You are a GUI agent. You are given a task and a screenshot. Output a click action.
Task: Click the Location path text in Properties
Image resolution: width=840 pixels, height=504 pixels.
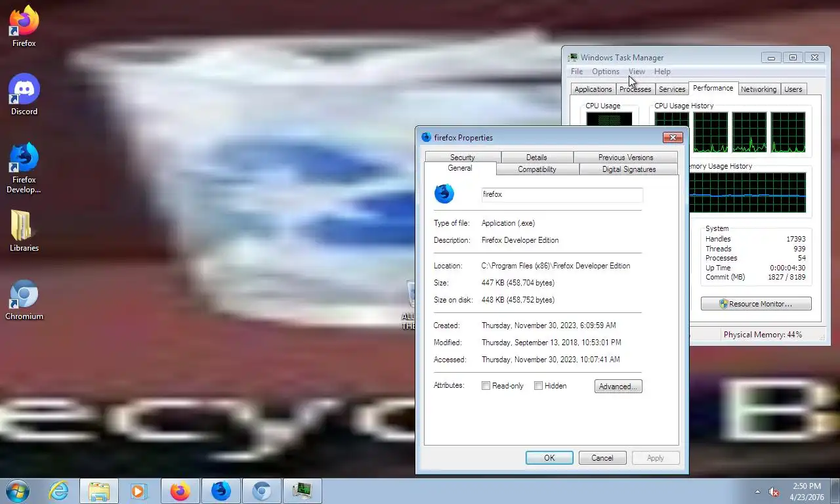point(556,266)
